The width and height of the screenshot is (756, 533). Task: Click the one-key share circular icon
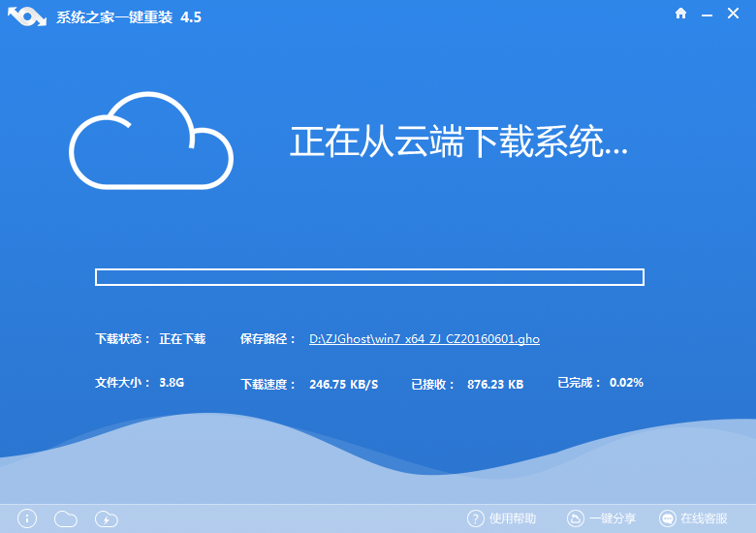tap(575, 518)
